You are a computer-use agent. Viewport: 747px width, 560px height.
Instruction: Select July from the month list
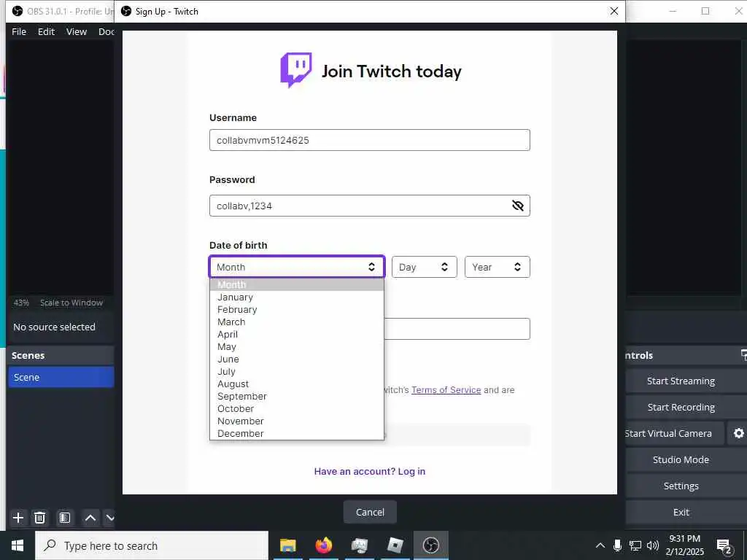pyautogui.click(x=297, y=371)
